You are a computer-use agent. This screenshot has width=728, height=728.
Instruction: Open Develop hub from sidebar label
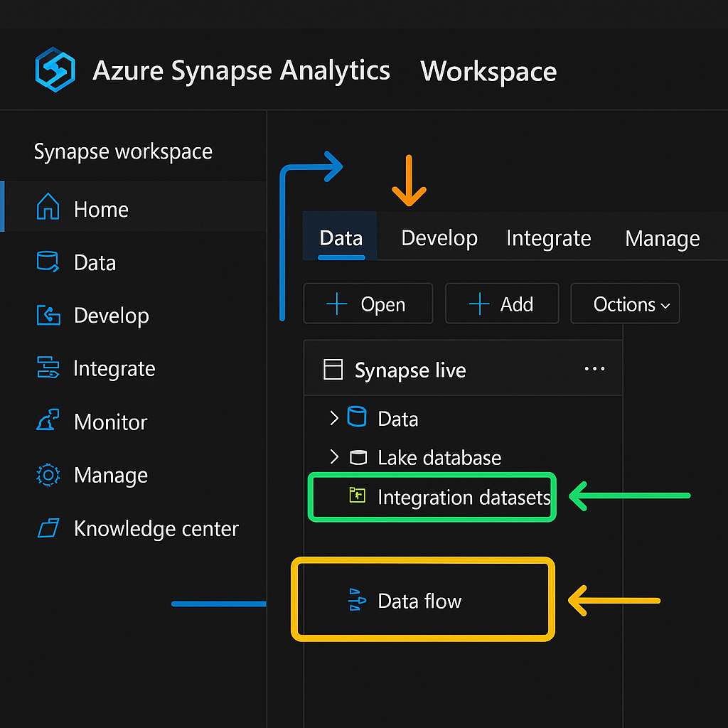point(112,316)
